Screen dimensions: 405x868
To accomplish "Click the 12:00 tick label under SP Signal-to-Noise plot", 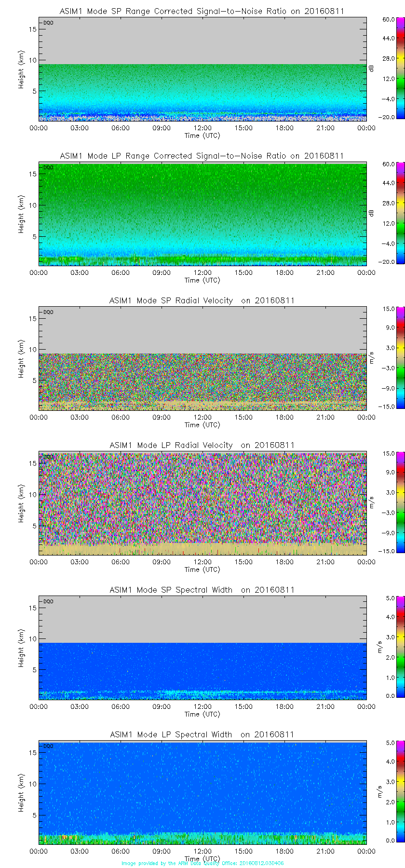I will tap(202, 128).
